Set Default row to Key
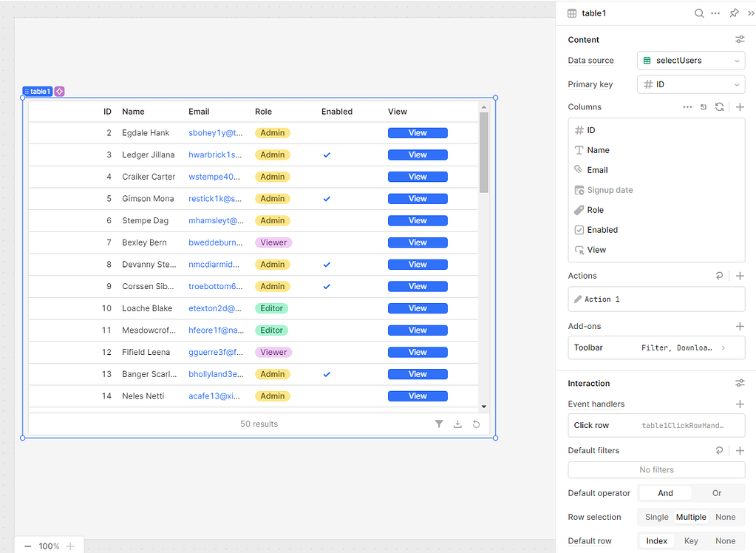Image resolution: width=756 pixels, height=553 pixels. pyautogui.click(x=691, y=541)
